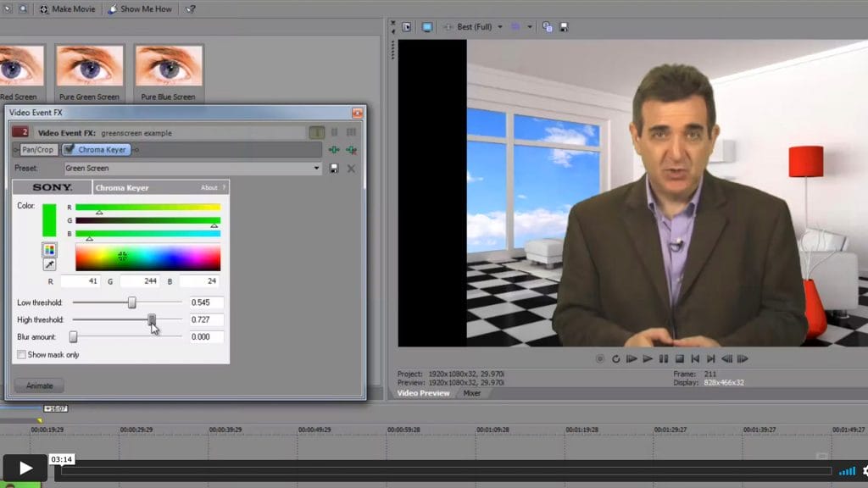Select the Pure Green Screen preset thumbnail
Viewport: 868px width, 488px height.
[x=89, y=73]
